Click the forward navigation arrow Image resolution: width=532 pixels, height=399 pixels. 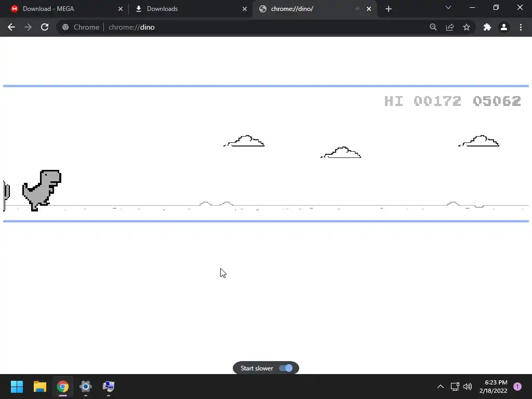pos(28,27)
